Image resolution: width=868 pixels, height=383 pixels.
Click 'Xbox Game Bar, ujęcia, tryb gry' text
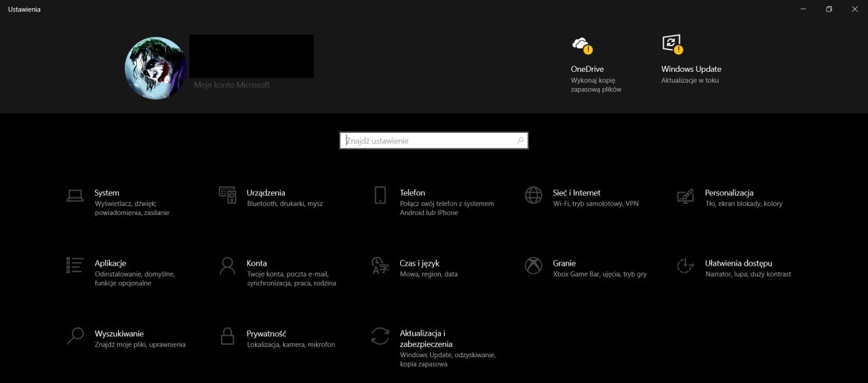coord(599,275)
